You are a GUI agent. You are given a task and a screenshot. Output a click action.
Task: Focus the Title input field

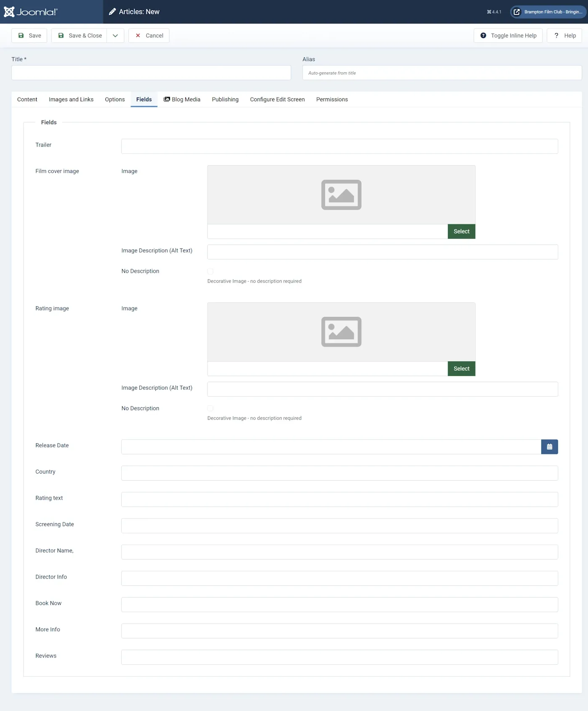point(151,73)
